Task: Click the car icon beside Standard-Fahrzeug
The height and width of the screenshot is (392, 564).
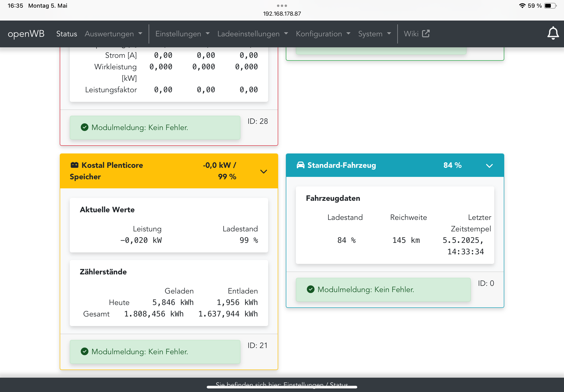Action: point(300,165)
